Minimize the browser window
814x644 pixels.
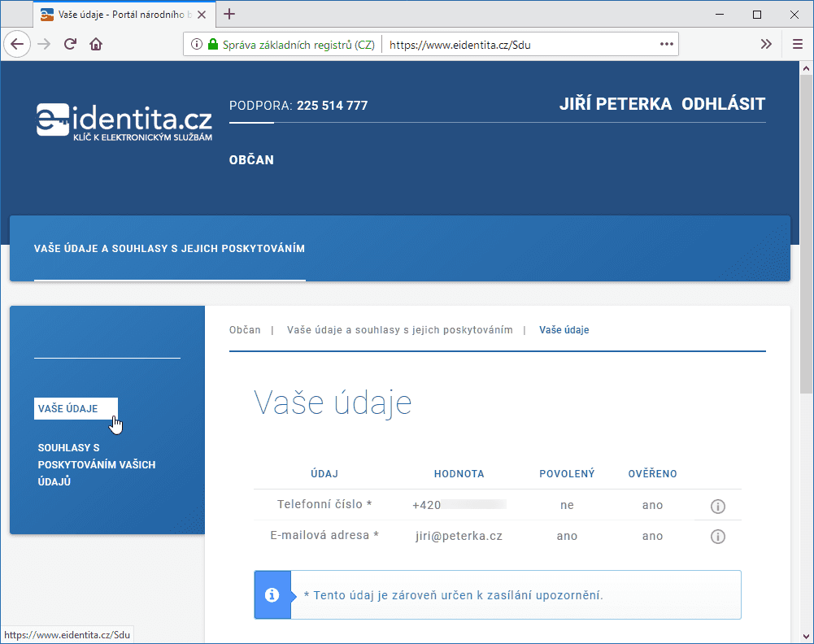720,15
